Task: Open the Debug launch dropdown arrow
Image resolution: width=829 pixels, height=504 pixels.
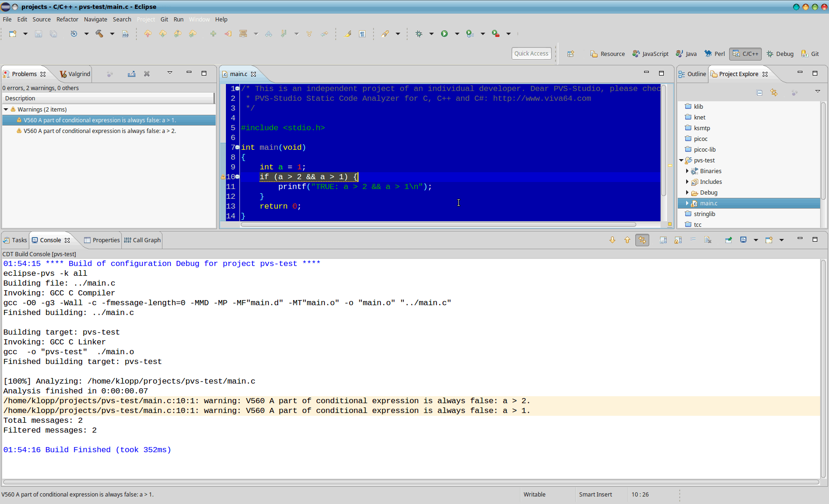Action: pyautogui.click(x=431, y=34)
